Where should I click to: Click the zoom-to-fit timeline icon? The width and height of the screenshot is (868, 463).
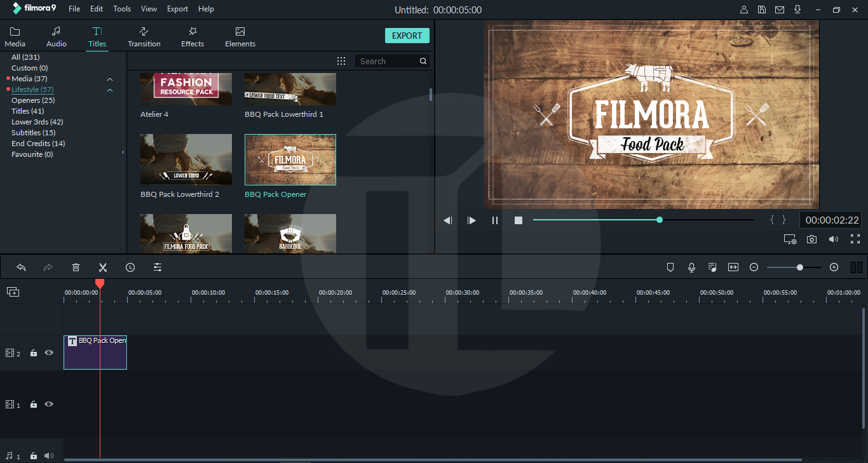pyautogui.click(x=733, y=267)
